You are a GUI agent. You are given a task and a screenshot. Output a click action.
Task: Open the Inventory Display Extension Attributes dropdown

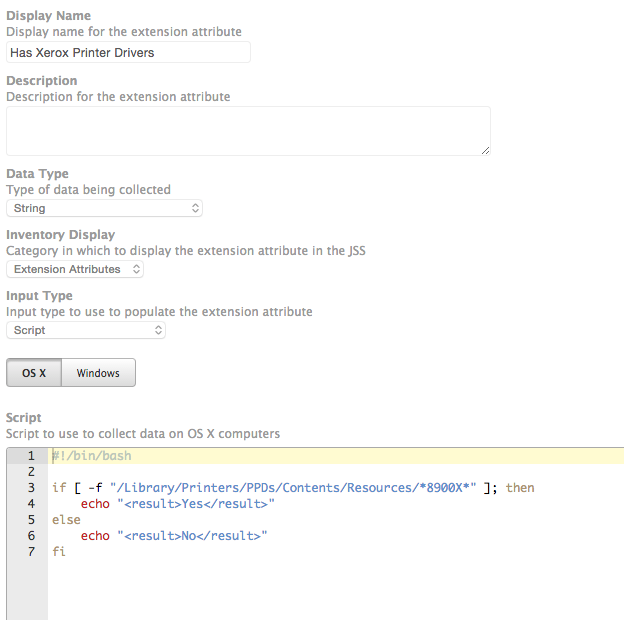[x=75, y=269]
